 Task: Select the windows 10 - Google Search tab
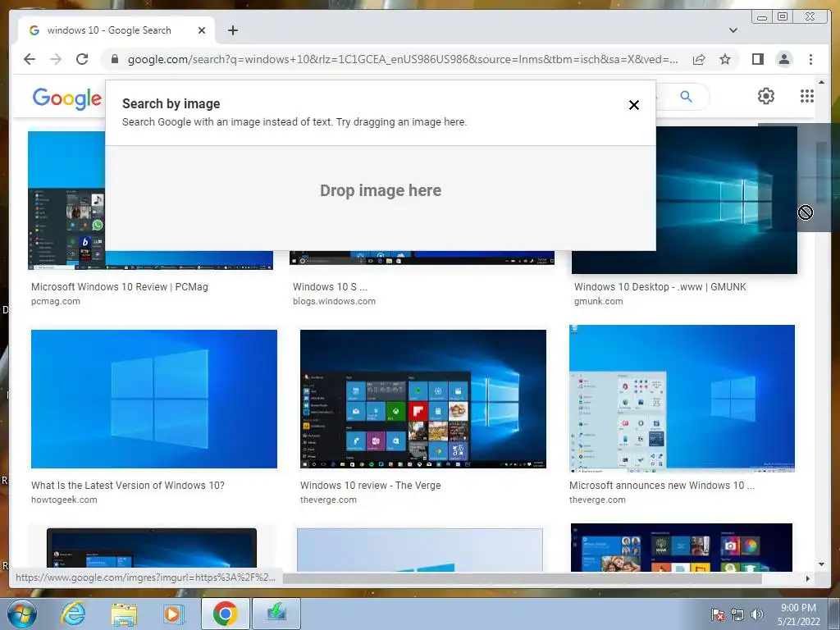click(x=116, y=30)
